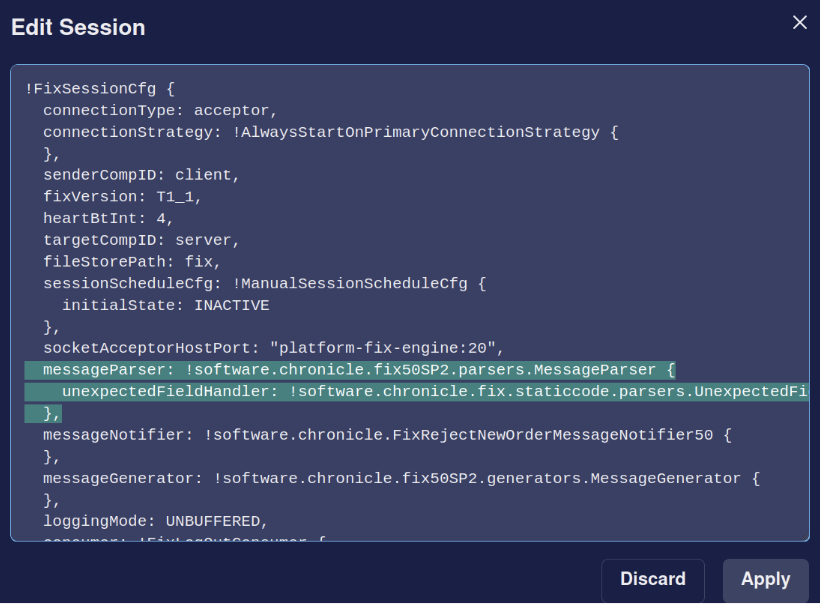
Task: Close the Edit Session dialog
Action: 800,22
